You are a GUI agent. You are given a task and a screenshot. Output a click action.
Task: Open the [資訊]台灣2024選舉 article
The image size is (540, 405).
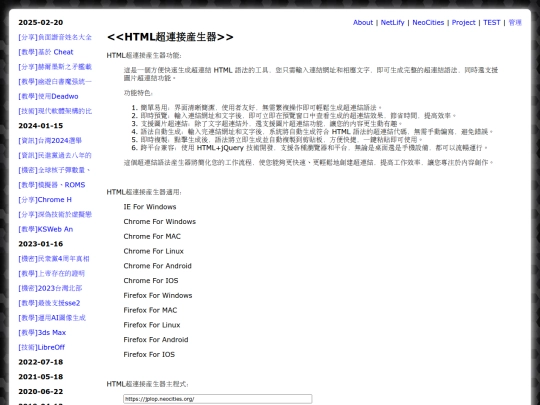click(50, 141)
